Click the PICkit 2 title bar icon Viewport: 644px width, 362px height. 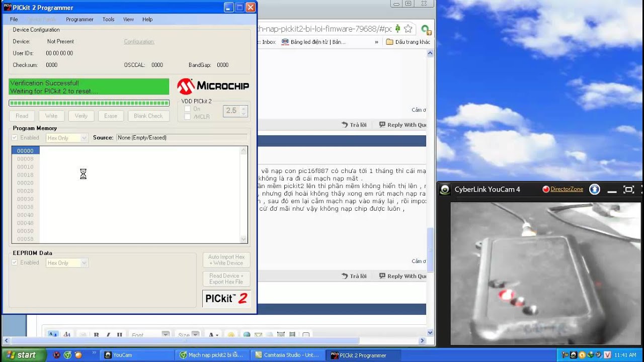click(x=8, y=8)
